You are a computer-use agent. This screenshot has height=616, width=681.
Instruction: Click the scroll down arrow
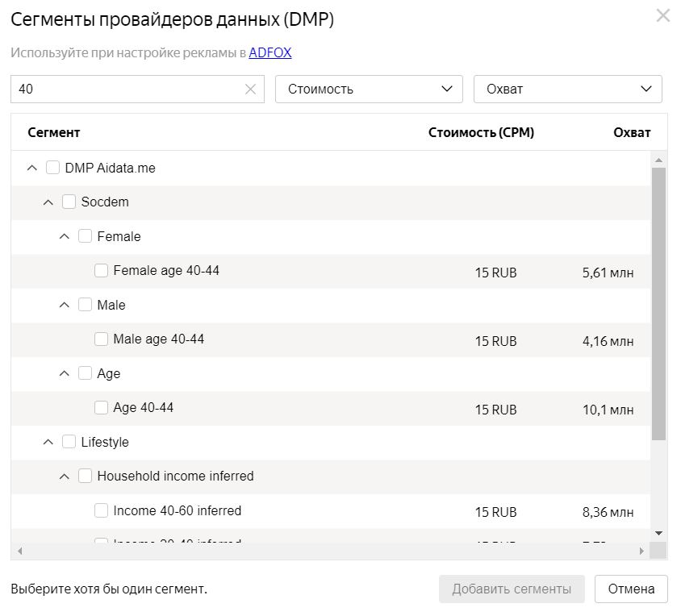coord(658,533)
